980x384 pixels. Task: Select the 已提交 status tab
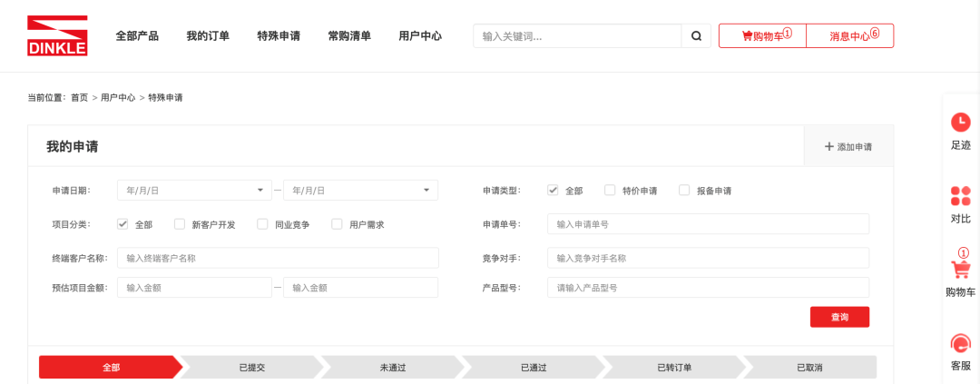[x=252, y=367]
